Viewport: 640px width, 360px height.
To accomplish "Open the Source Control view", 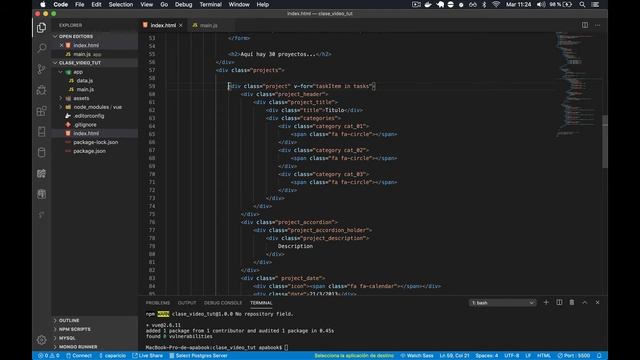I will pyautogui.click(x=41, y=69).
